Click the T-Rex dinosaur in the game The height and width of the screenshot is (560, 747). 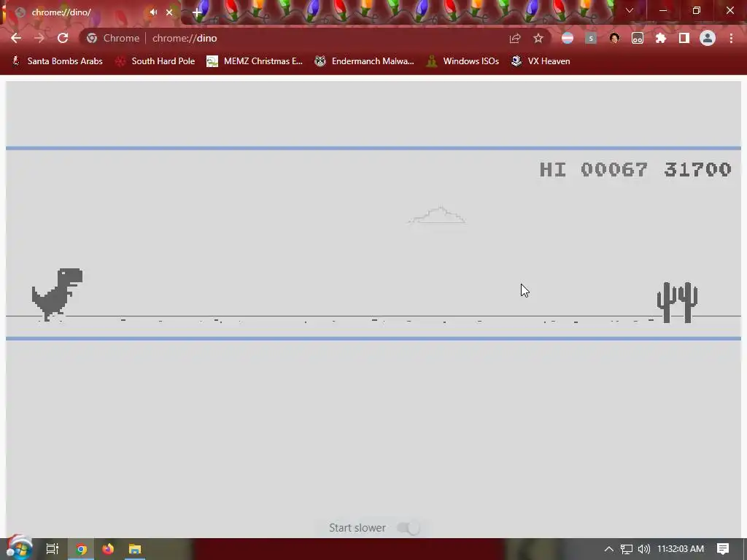click(57, 295)
